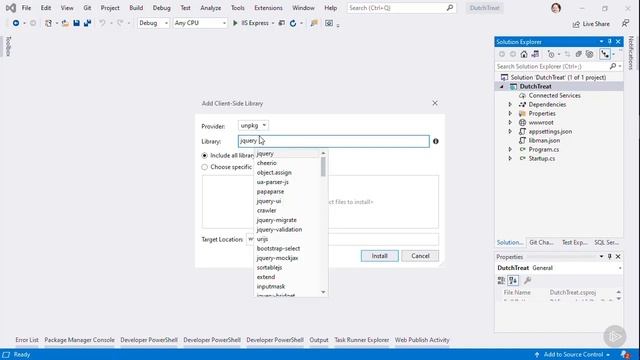Click the user account avatar
Image resolution: width=640 pixels, height=360 pixels.
coord(556,8)
